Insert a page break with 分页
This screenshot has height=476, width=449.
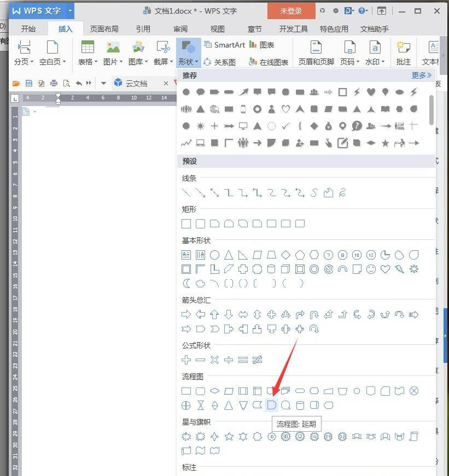(24, 53)
